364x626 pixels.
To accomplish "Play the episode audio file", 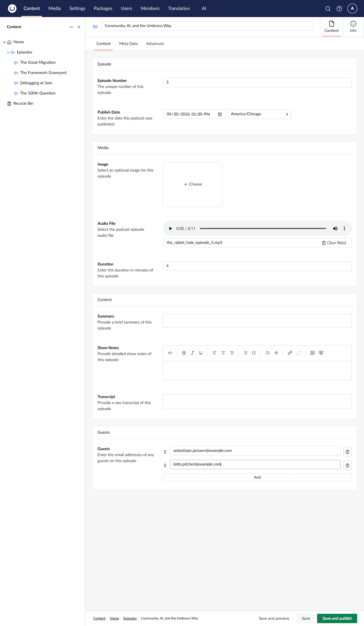I will [170, 228].
